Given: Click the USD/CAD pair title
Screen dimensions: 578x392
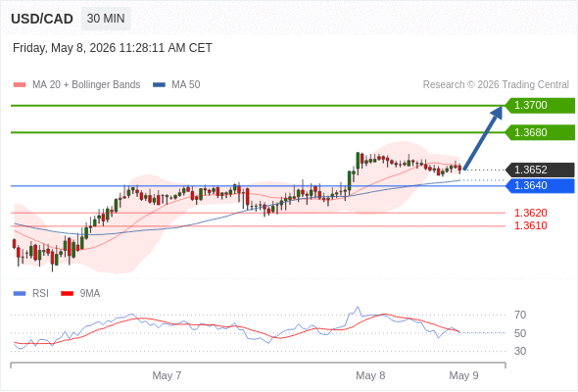Looking at the screenshot, I should [x=42, y=19].
